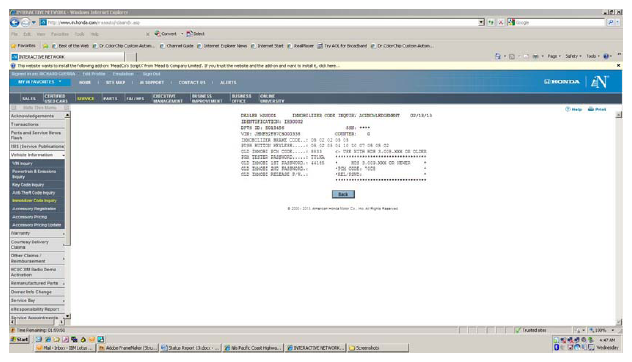Click the Windows Start button
Screen dimensions: 632x362
click(x=20, y=339)
